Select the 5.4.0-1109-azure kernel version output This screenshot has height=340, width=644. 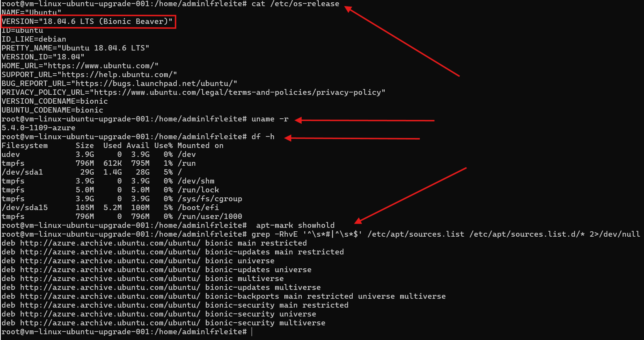point(39,128)
